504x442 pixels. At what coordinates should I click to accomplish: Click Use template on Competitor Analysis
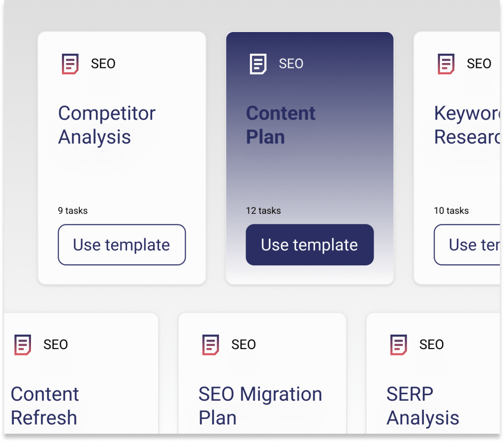[122, 245]
